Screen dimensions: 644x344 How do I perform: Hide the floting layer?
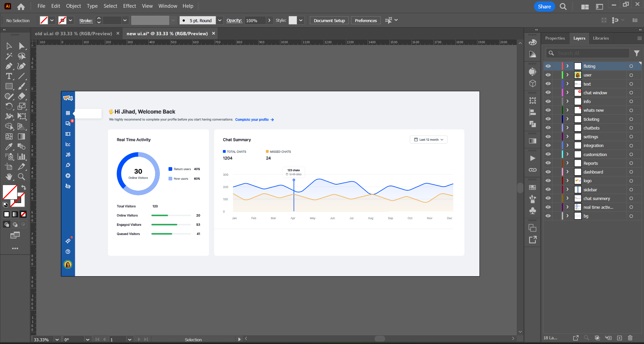pyautogui.click(x=548, y=66)
